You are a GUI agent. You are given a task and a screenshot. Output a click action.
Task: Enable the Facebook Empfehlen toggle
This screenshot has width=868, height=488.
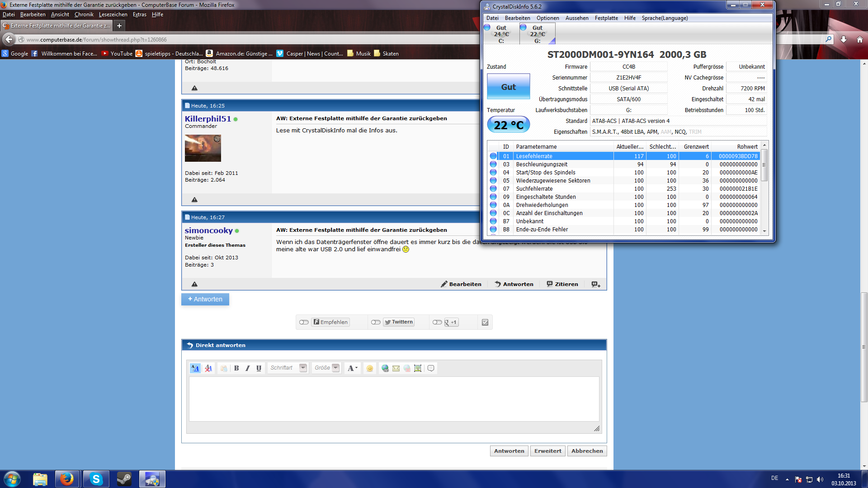point(304,322)
